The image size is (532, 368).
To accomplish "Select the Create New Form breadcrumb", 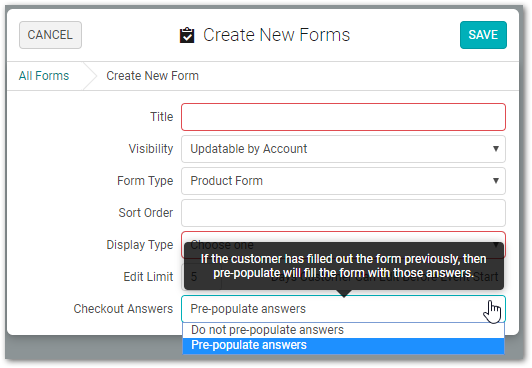I will (152, 76).
